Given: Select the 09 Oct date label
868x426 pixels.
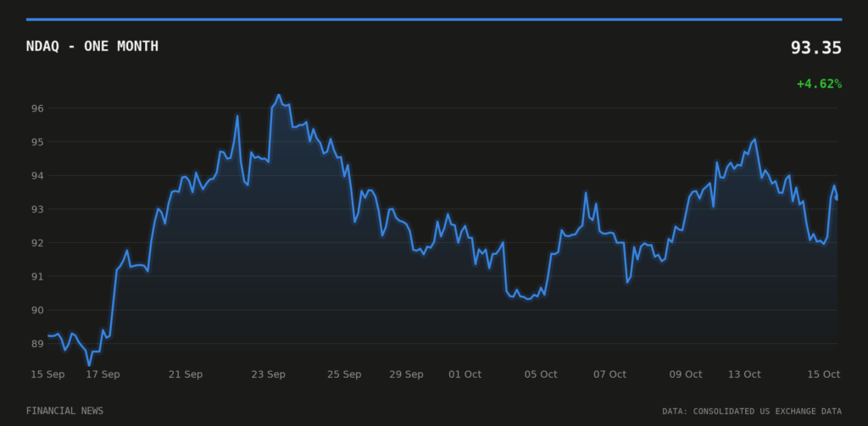Looking at the screenshot, I should (686, 374).
